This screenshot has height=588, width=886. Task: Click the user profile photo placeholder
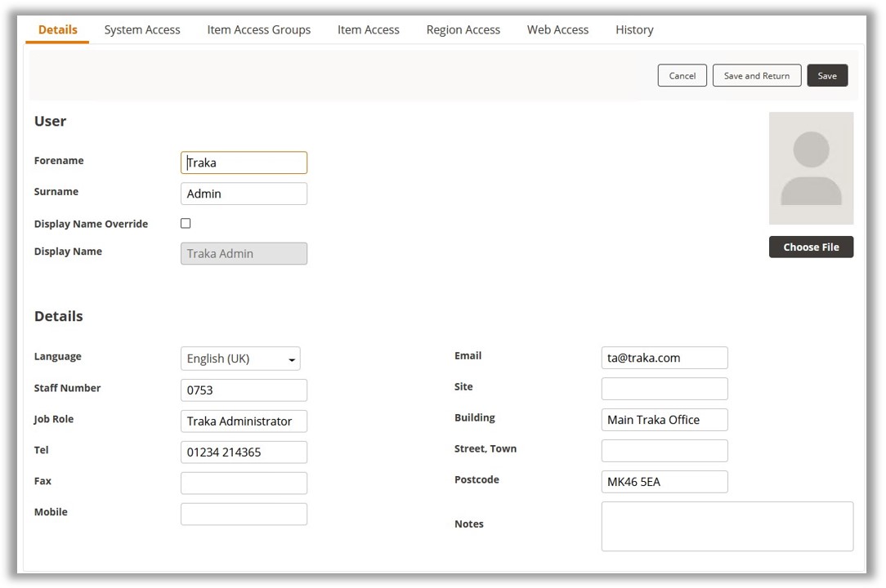[811, 168]
